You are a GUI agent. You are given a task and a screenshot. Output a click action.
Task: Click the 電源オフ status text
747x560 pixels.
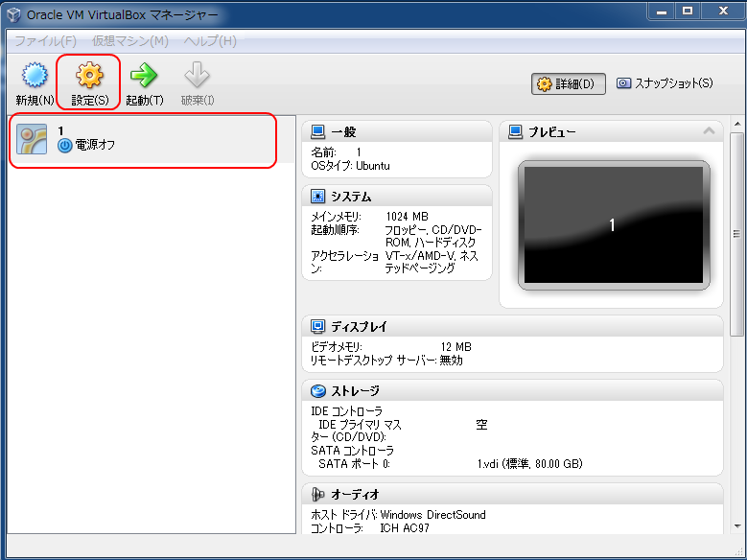(x=95, y=145)
